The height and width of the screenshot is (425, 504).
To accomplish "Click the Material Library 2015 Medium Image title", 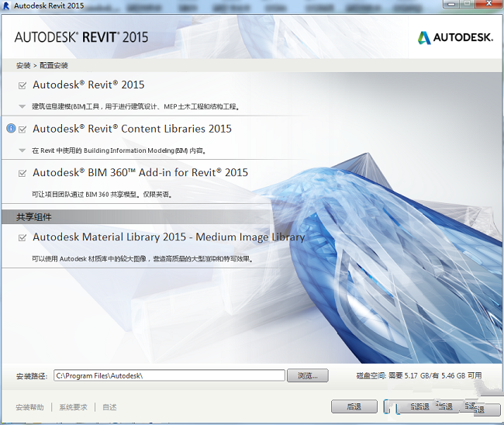I will click(169, 237).
